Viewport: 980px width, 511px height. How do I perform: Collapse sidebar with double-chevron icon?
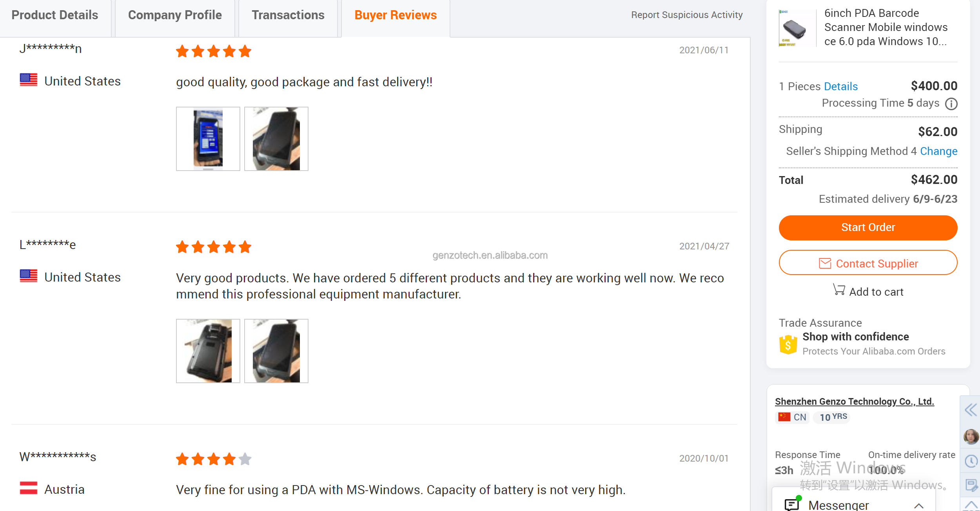971,410
